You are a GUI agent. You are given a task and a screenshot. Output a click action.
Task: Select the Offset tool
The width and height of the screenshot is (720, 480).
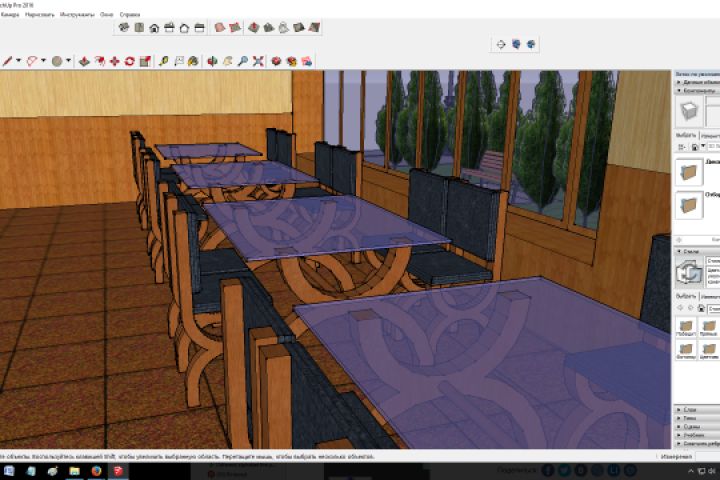pyautogui.click(x=100, y=61)
